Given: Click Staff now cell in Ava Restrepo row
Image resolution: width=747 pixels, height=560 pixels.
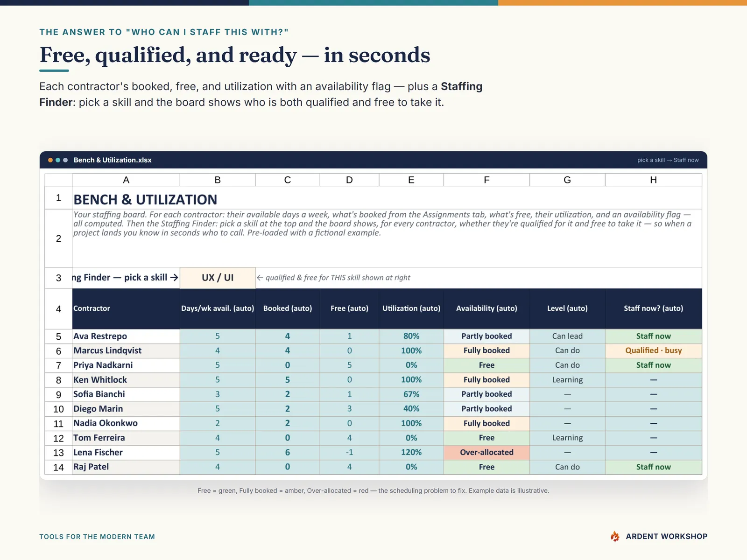Looking at the screenshot, I should pos(654,336).
